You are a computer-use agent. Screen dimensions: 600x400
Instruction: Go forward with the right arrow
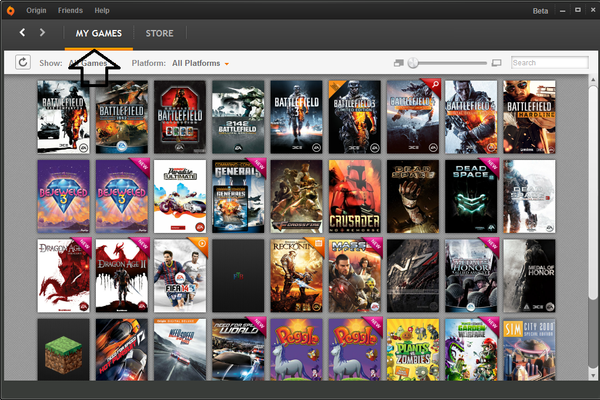click(x=42, y=33)
